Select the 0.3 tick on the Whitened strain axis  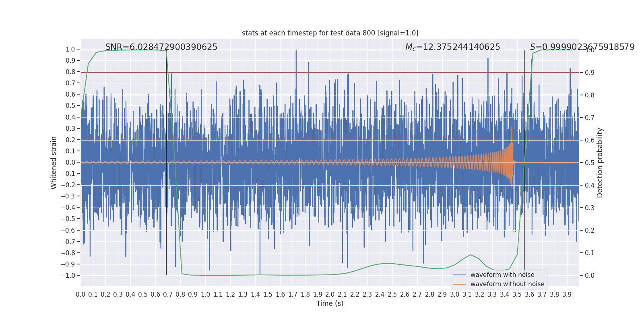[70, 129]
